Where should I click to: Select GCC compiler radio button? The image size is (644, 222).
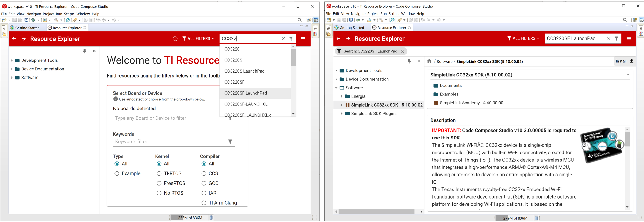pos(204,183)
